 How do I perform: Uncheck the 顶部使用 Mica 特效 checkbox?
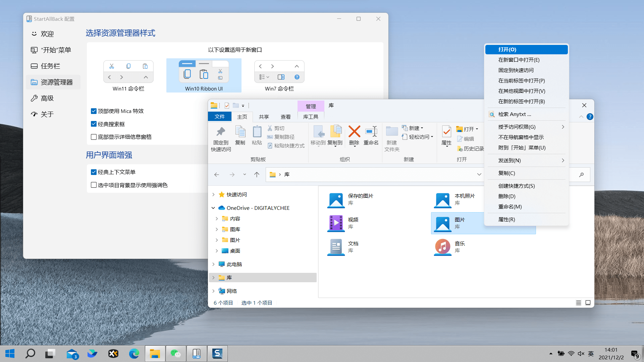(94, 111)
